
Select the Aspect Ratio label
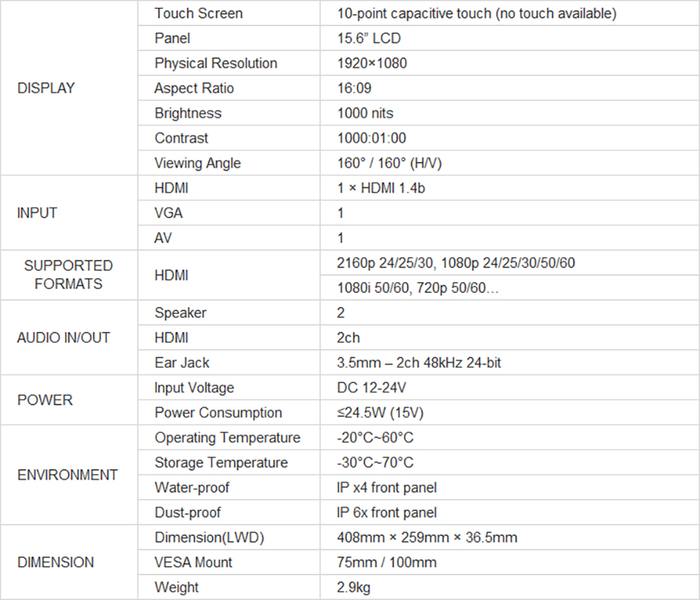194,88
